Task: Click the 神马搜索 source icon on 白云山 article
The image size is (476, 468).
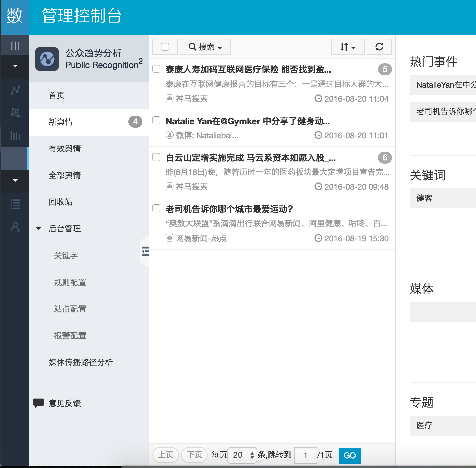Action: coord(170,186)
